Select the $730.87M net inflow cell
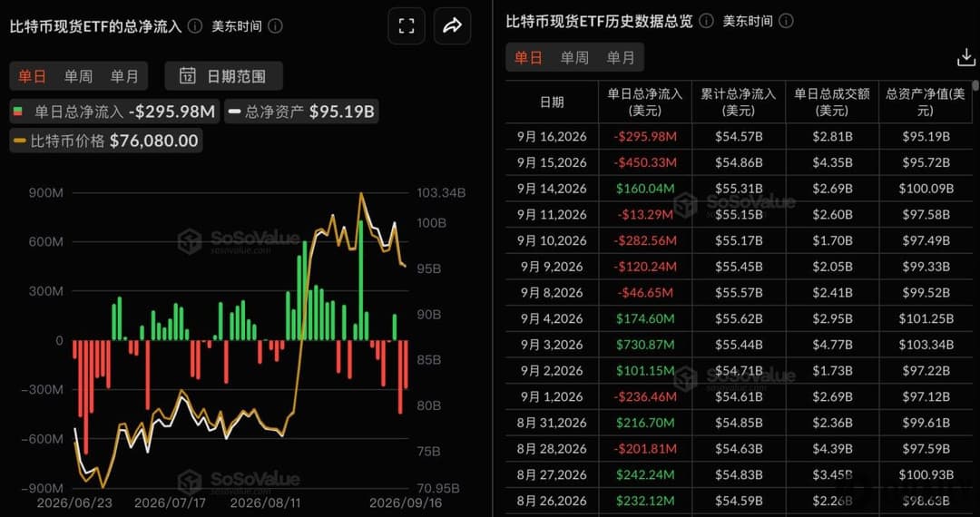 645,345
